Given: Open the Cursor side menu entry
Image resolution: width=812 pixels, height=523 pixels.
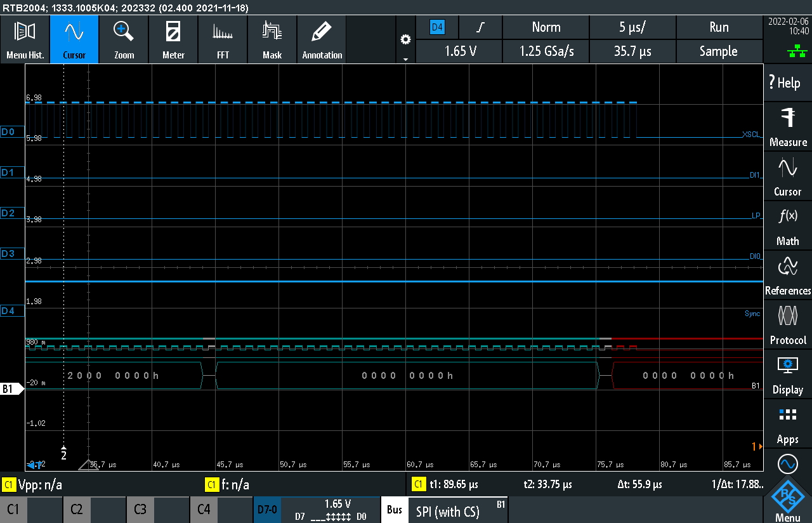Looking at the screenshot, I should click(x=787, y=176).
